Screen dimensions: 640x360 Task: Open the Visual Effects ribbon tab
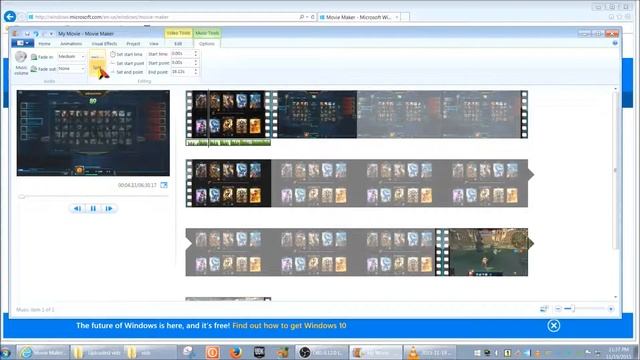104,44
